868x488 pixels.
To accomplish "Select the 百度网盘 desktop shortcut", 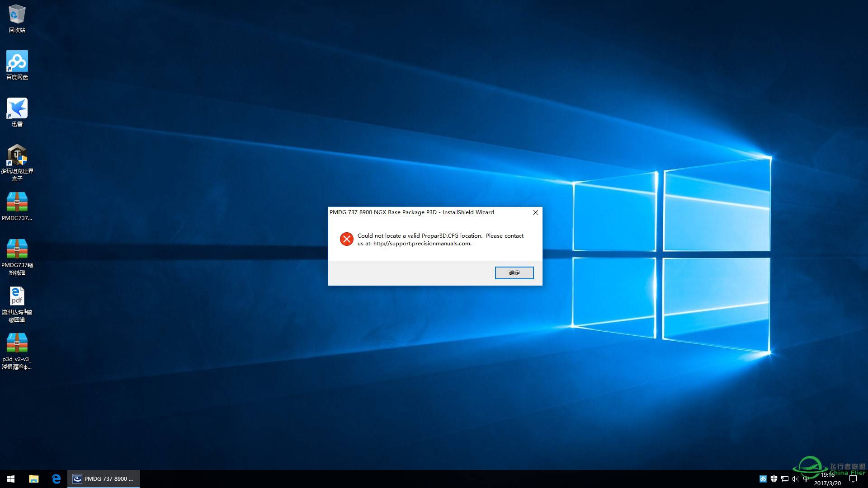I will [17, 66].
